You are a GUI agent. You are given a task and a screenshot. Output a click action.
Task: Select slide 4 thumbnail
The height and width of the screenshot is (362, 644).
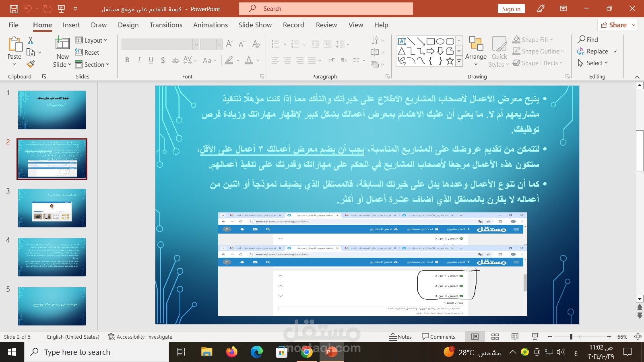(52, 257)
